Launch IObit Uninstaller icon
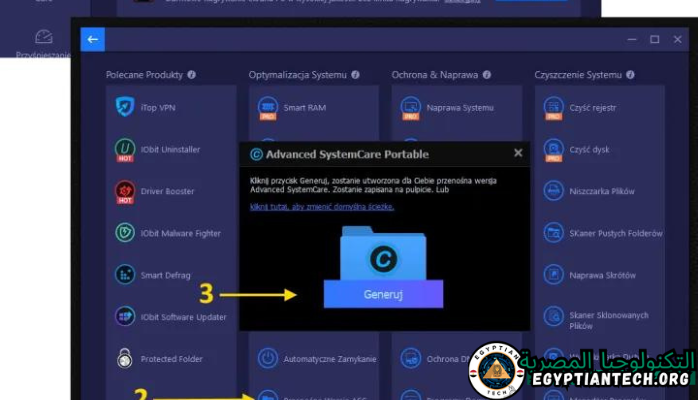 (x=125, y=149)
